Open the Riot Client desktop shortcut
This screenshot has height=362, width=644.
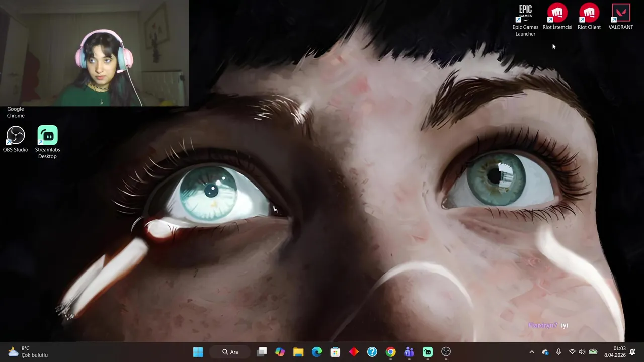tap(589, 17)
